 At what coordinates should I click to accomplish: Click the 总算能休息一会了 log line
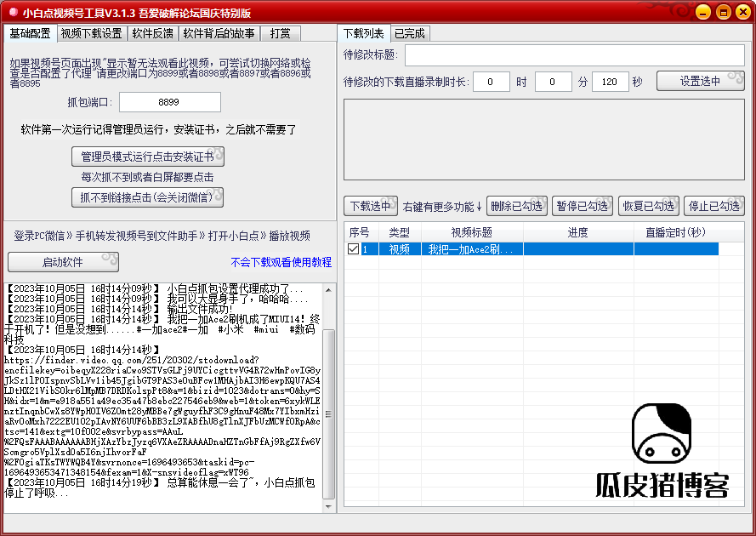[x=160, y=488]
